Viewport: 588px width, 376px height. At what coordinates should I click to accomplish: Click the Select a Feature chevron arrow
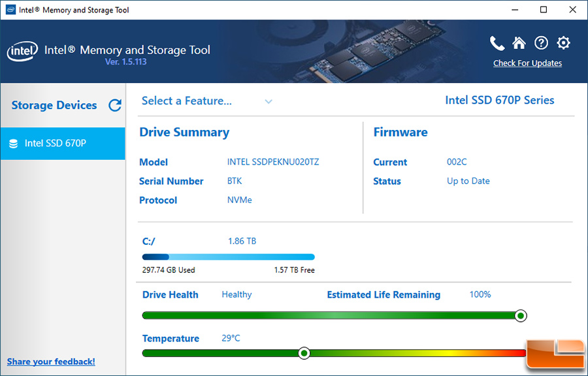(269, 101)
